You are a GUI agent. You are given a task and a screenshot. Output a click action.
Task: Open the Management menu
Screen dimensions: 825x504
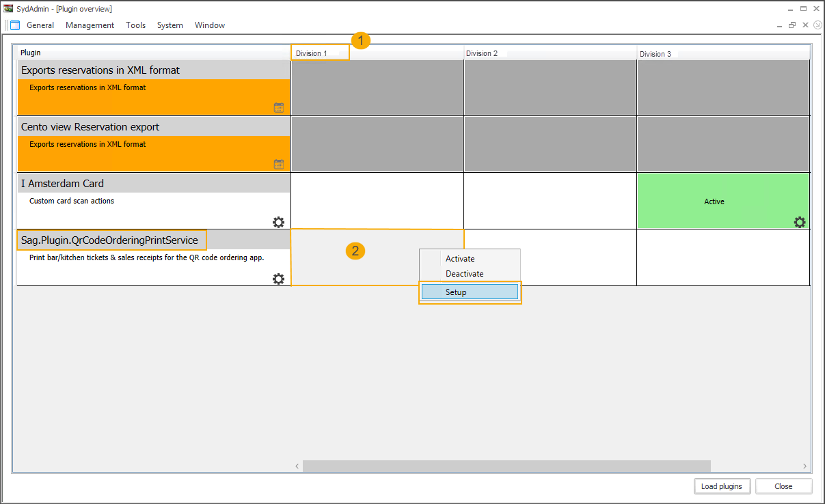point(90,25)
